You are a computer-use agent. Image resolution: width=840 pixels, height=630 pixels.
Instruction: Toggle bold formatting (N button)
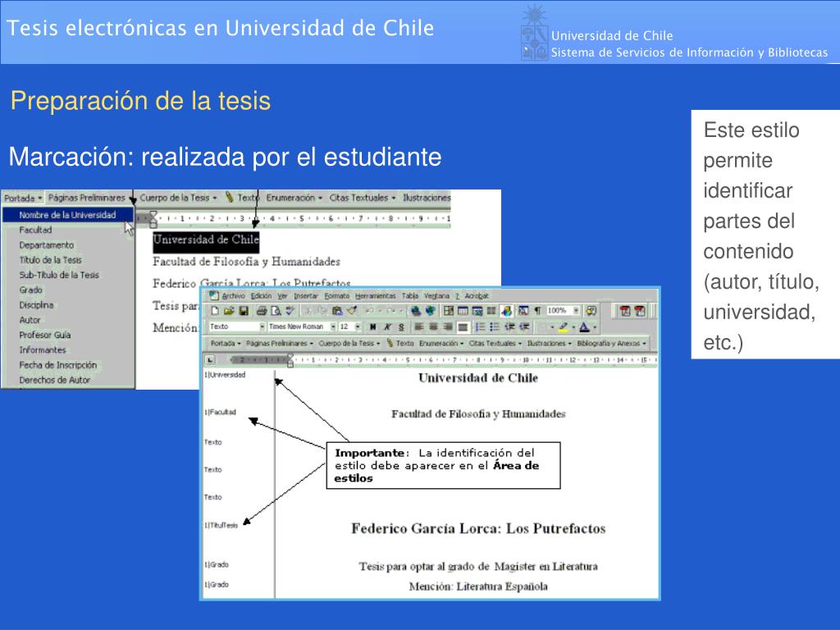(373, 326)
